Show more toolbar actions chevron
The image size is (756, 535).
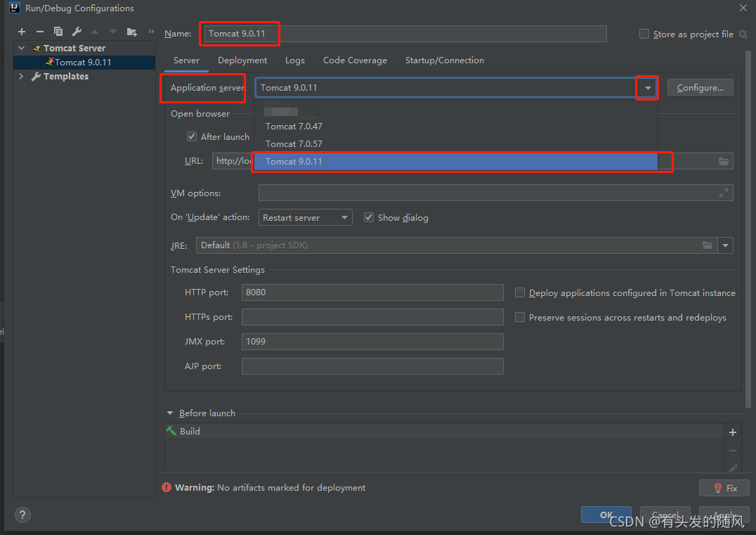pos(151,32)
